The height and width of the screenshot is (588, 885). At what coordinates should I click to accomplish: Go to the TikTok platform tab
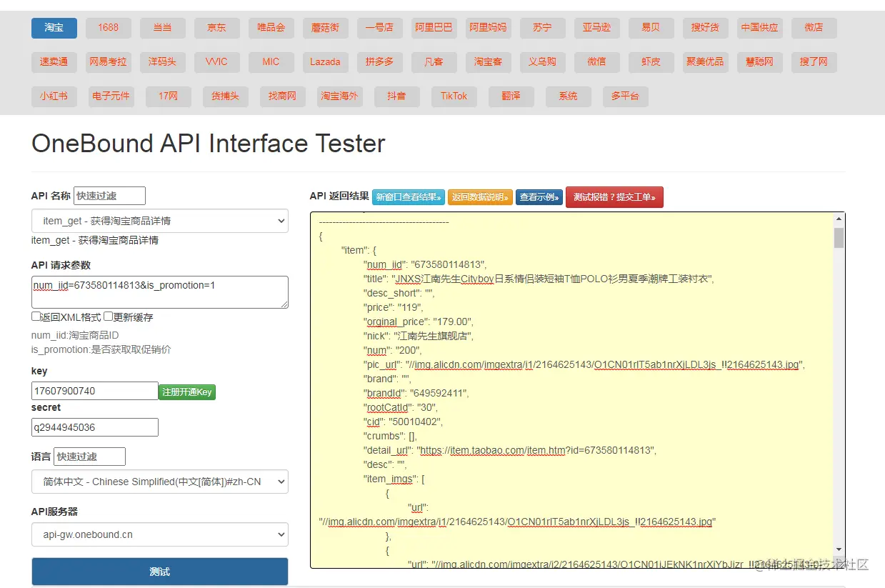point(454,96)
